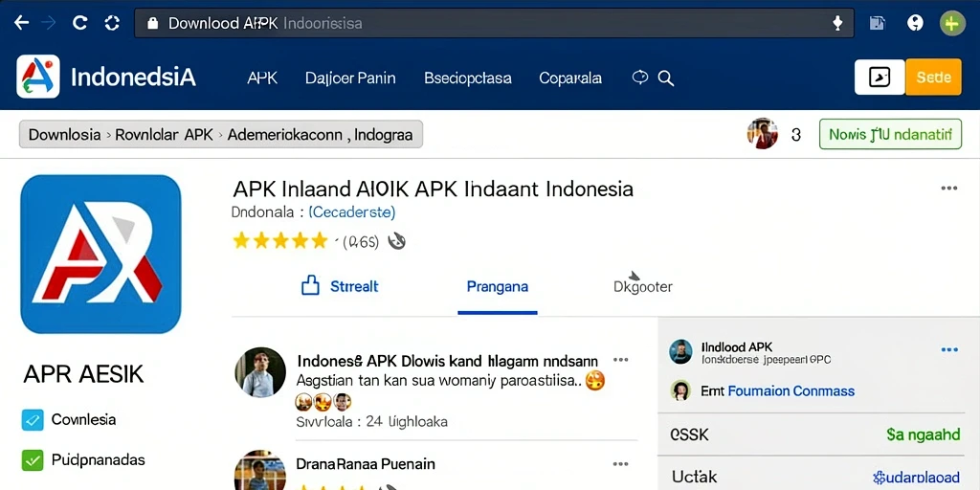
Task: Switch to the Strrealt tab
Action: point(354,287)
